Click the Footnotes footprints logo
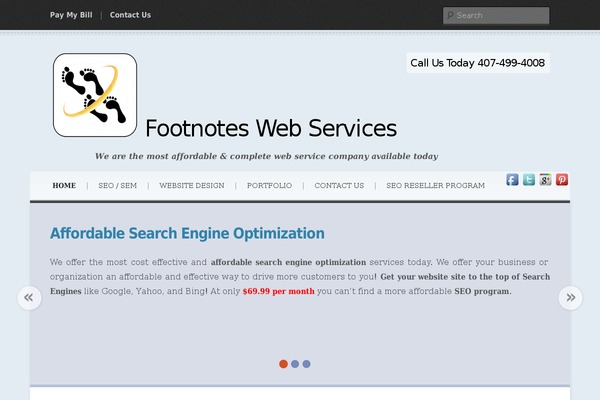The height and width of the screenshot is (400, 600). point(95,95)
